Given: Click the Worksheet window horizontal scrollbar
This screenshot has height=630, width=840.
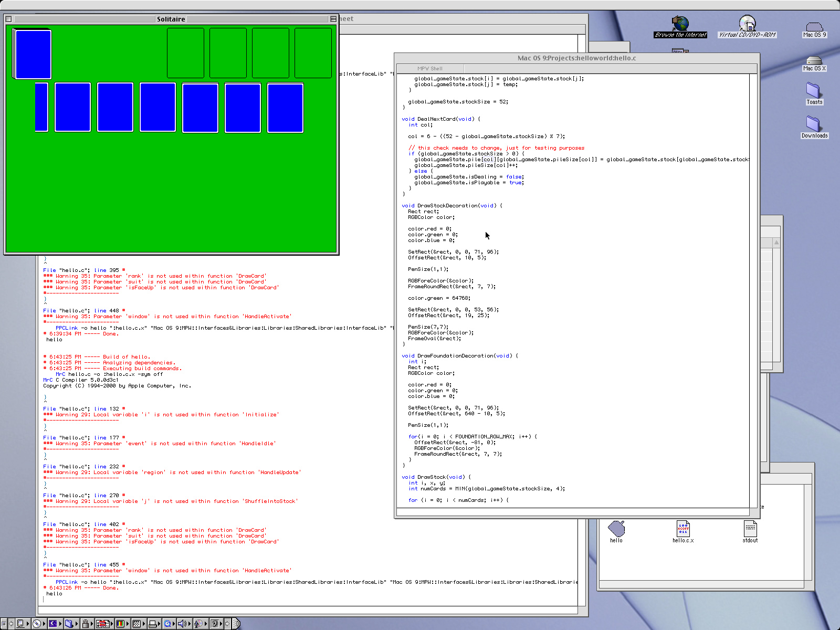Looking at the screenshot, I should click(308, 611).
